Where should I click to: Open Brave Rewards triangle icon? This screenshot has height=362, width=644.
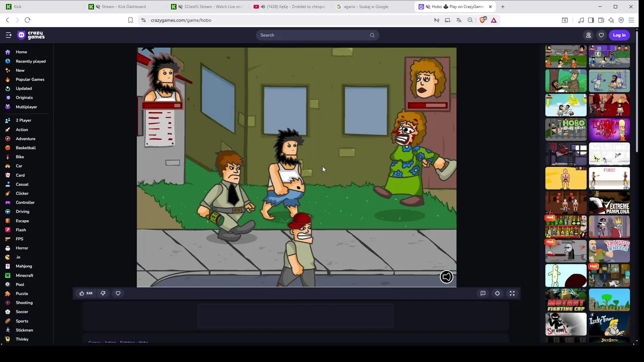(494, 20)
